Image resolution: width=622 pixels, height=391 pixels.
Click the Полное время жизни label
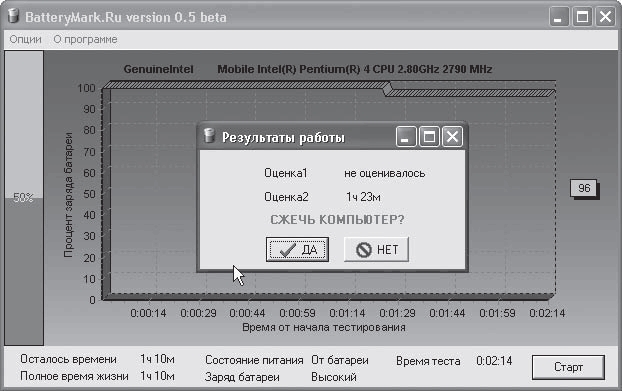coord(74,376)
